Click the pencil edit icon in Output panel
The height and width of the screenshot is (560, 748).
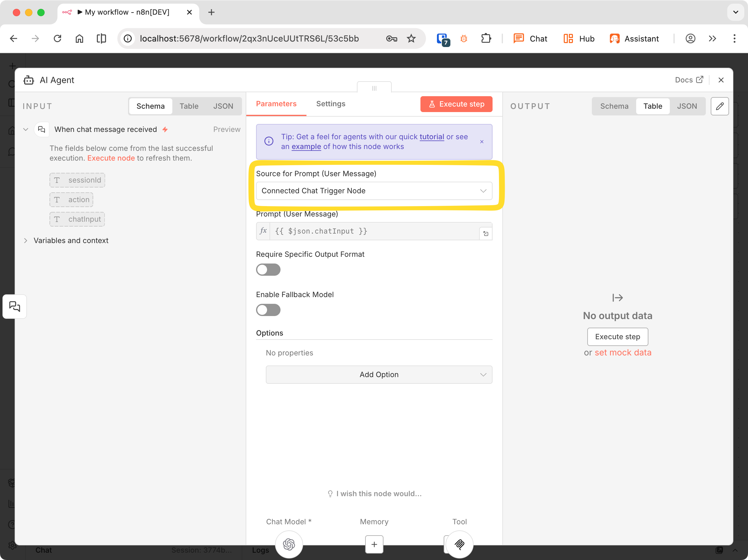point(720,106)
